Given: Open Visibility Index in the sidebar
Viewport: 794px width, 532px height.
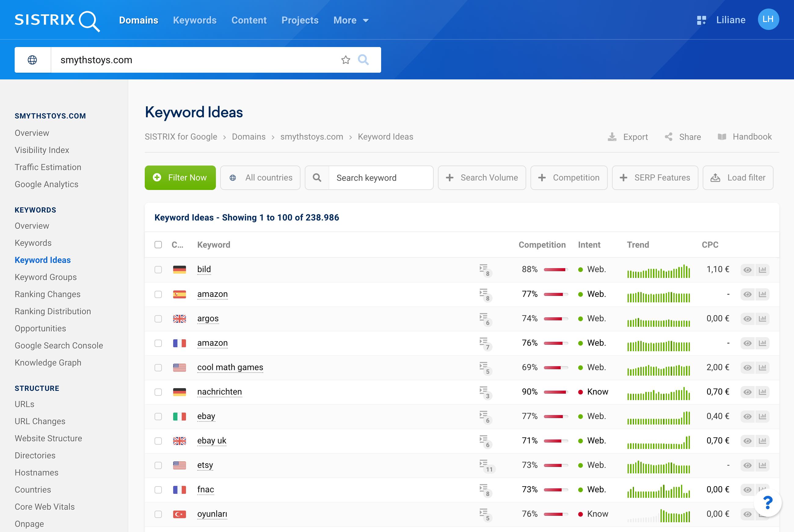Looking at the screenshot, I should pyautogui.click(x=42, y=150).
